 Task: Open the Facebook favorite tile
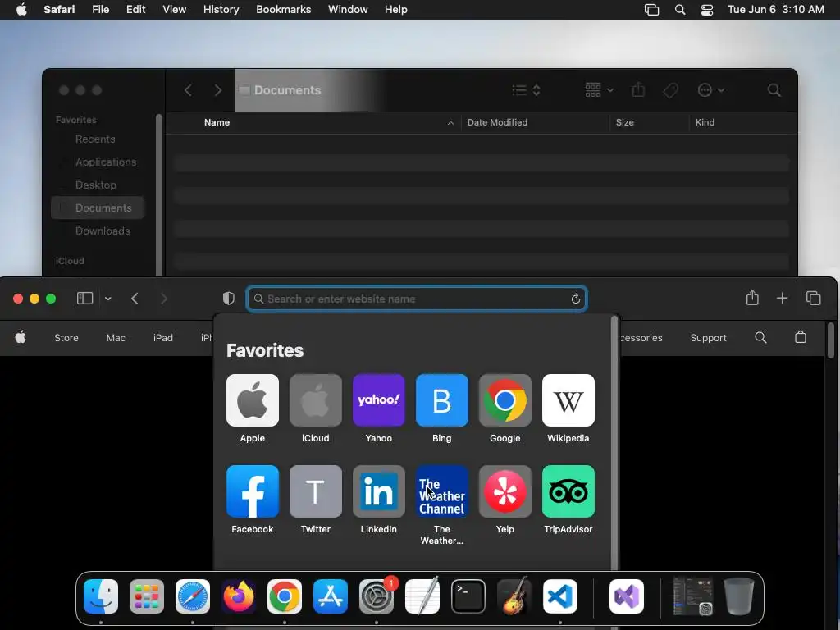click(253, 491)
